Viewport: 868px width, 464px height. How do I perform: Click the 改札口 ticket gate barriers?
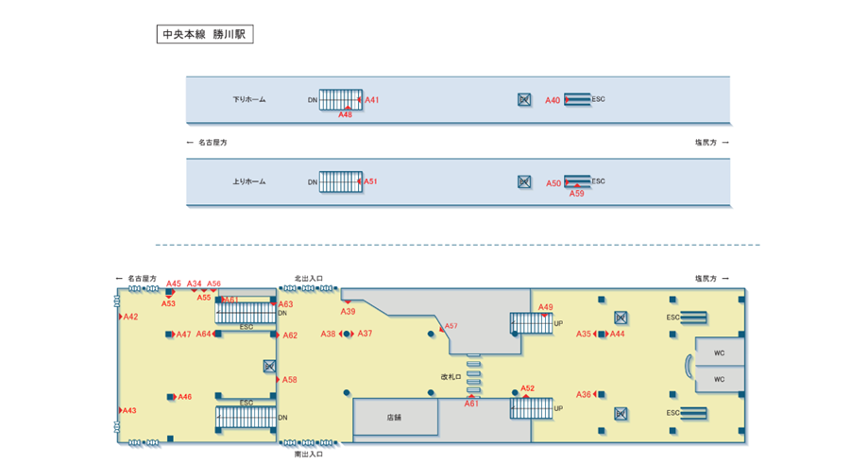pos(474,376)
